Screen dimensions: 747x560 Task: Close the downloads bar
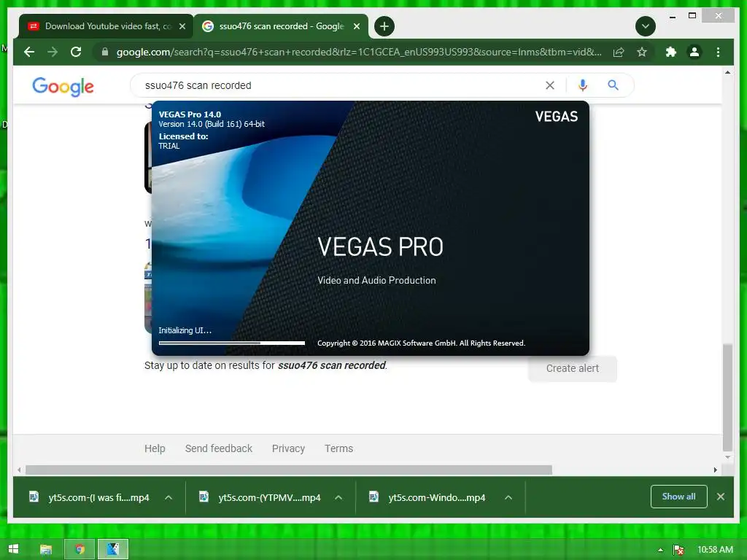(721, 497)
